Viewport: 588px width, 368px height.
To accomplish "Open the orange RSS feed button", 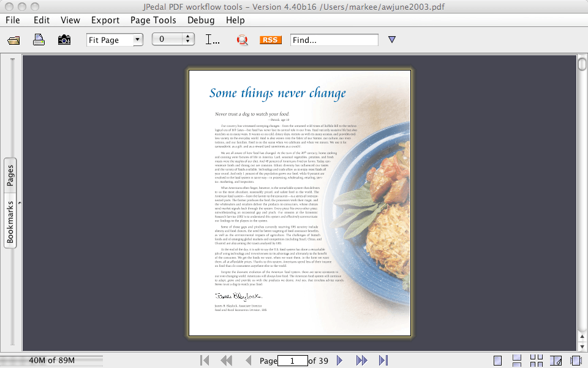I will (x=270, y=40).
